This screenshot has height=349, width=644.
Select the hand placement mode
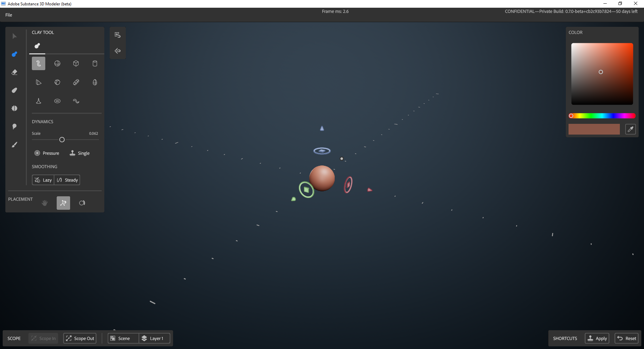click(45, 203)
